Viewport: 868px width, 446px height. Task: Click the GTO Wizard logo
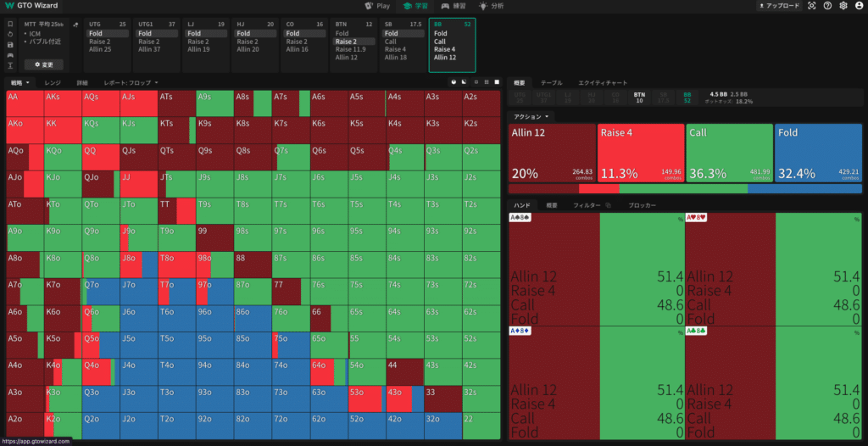[x=31, y=6]
